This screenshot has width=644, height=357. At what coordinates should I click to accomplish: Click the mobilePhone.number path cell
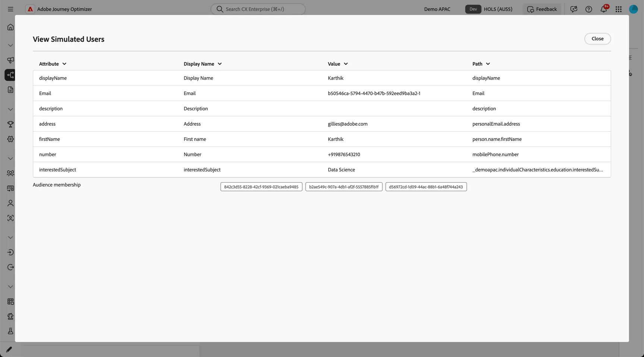pos(495,154)
